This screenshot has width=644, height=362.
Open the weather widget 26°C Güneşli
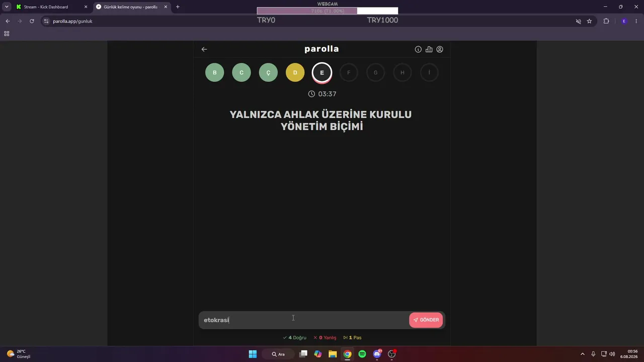coord(19,354)
